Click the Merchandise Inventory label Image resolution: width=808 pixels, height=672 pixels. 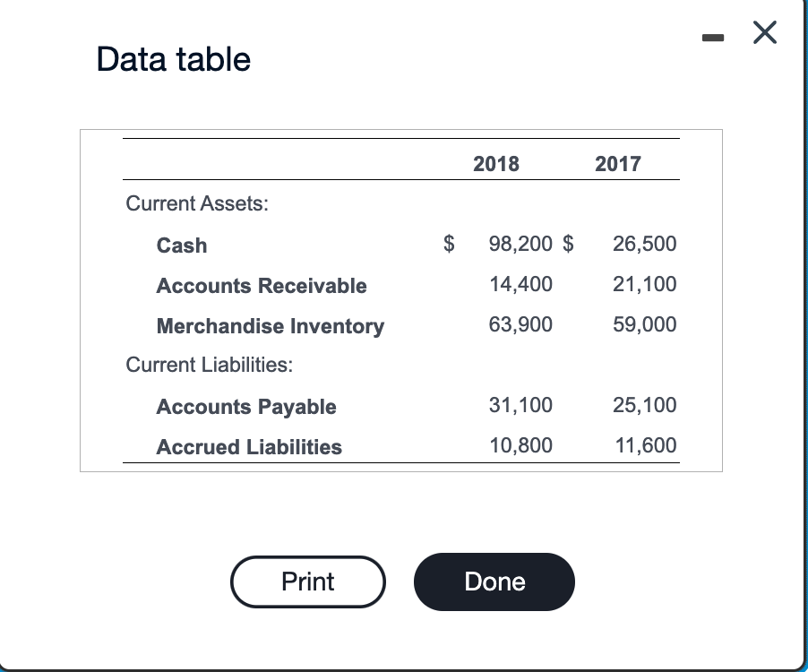[271, 326]
